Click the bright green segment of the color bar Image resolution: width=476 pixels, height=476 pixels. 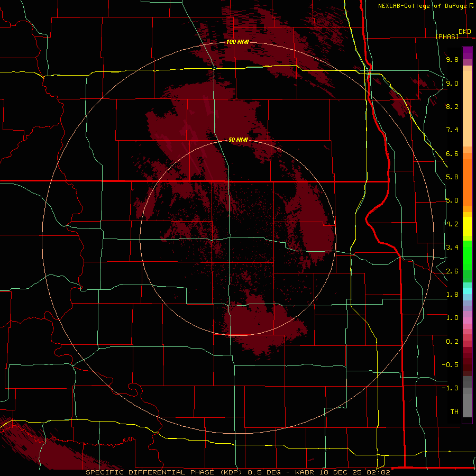(x=467, y=257)
